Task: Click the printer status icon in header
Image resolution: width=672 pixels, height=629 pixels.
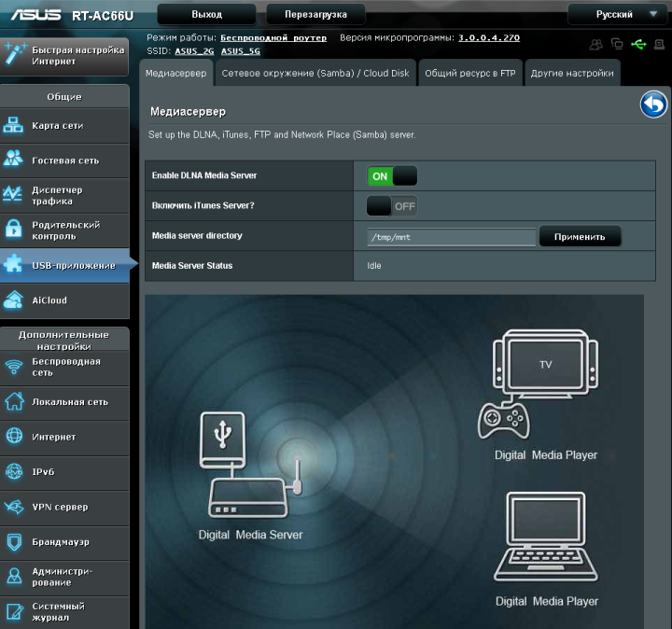Action: click(659, 44)
